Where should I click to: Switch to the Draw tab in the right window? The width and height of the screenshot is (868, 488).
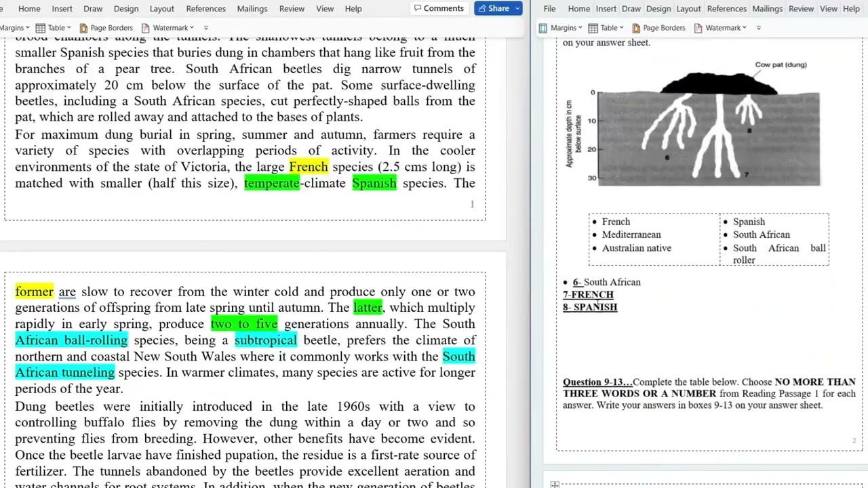631,8
